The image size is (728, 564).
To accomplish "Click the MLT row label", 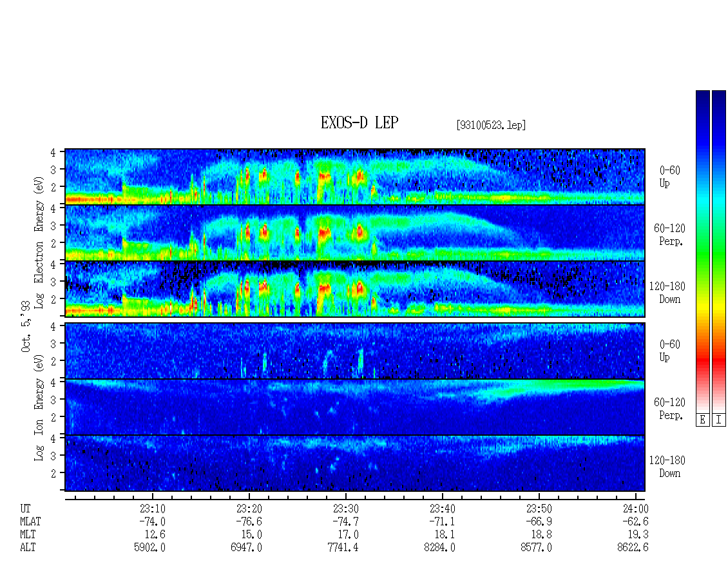I will click(28, 535).
